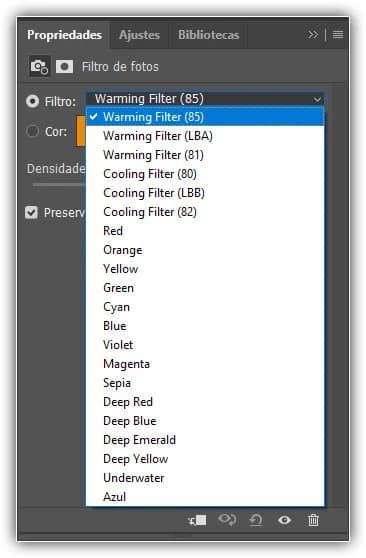Switch to the Bibliotecas tab
Viewport: 366px width, 558px height.
(x=208, y=35)
